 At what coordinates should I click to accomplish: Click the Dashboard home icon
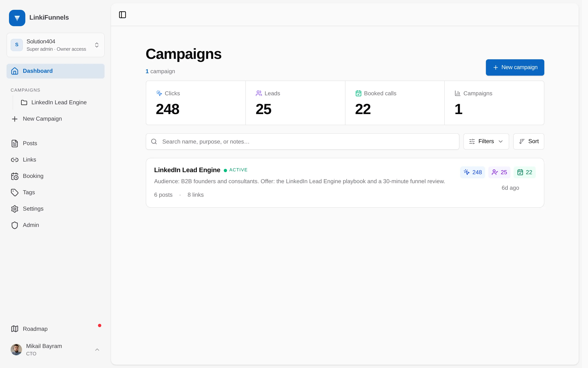click(x=14, y=71)
